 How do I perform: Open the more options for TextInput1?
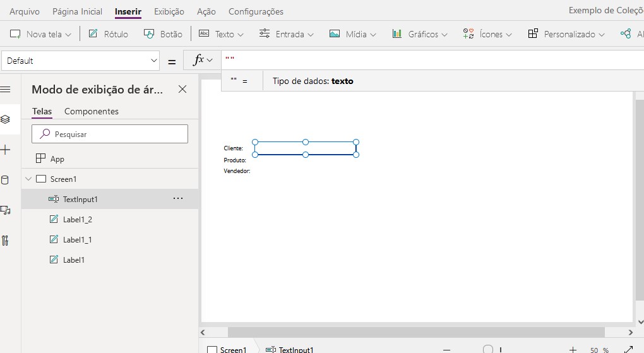click(x=178, y=198)
